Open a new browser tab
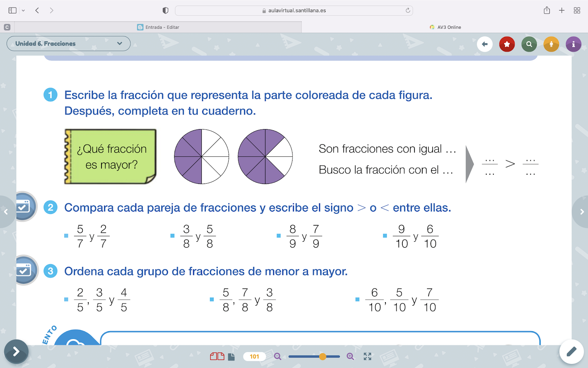 click(562, 10)
